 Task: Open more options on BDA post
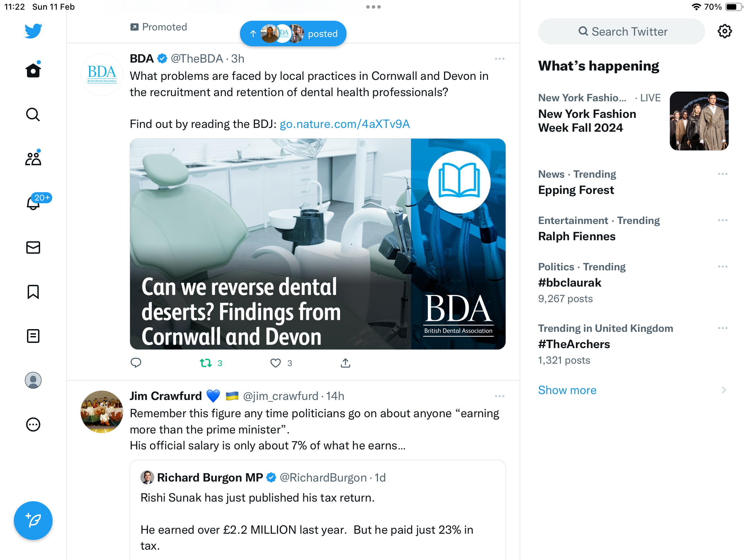[x=500, y=59]
